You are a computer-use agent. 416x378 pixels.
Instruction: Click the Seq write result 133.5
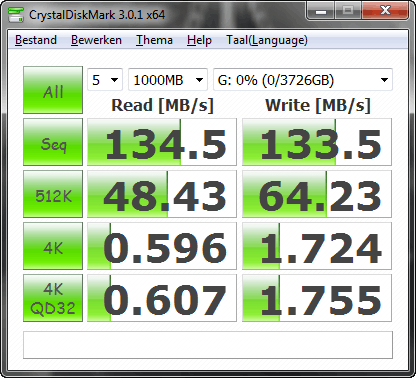click(x=317, y=142)
